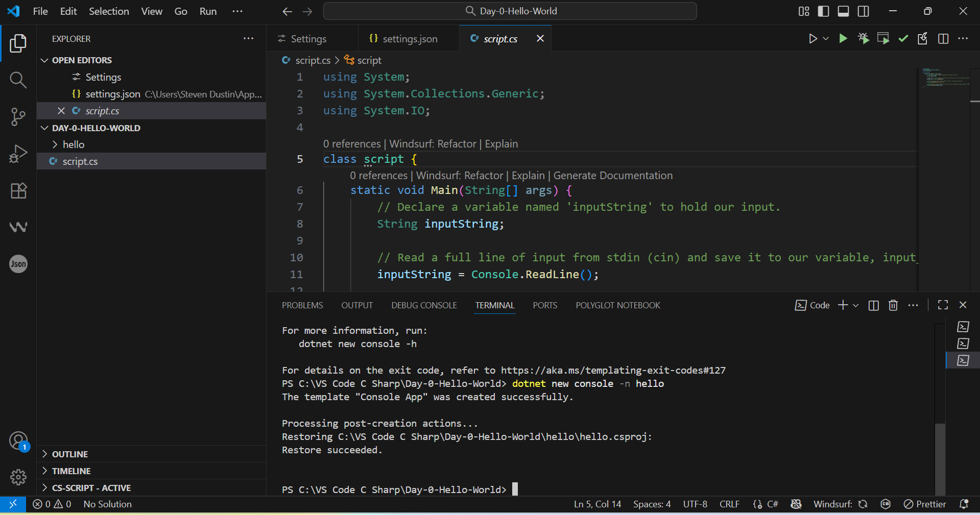Expand the hello folder
The width and height of the screenshot is (980, 515).
74,144
